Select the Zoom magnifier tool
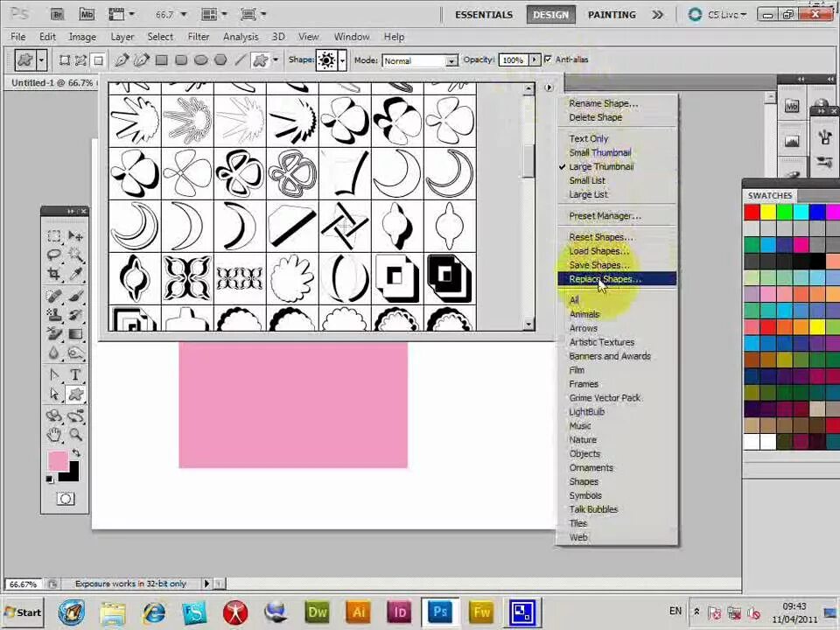This screenshot has height=630, width=840. tap(75, 435)
